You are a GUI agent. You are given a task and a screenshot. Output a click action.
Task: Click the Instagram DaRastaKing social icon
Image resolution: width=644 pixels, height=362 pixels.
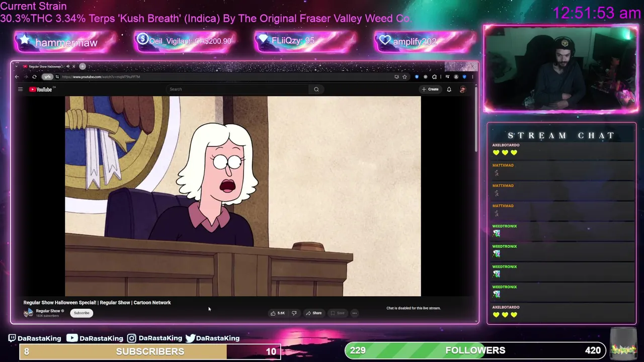[131, 338]
